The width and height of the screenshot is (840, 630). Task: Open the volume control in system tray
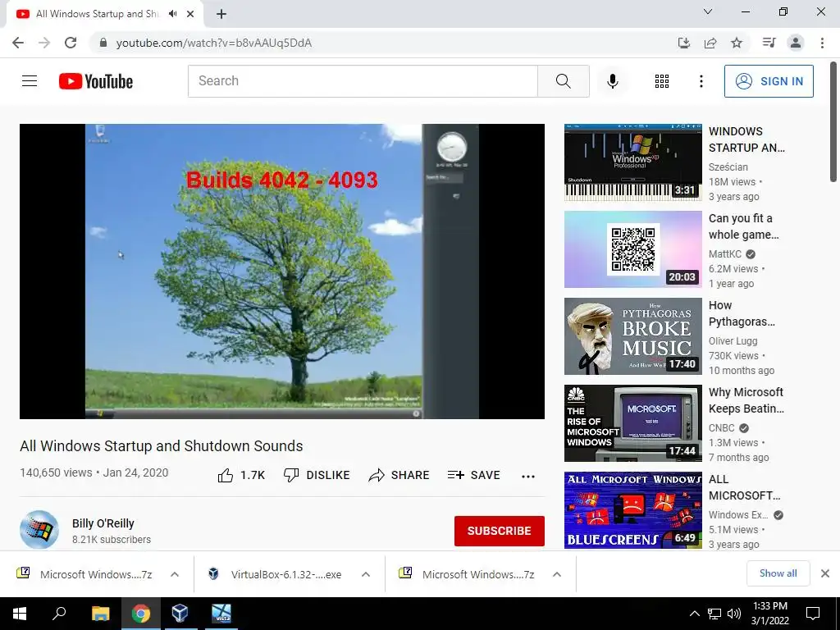coord(734,614)
